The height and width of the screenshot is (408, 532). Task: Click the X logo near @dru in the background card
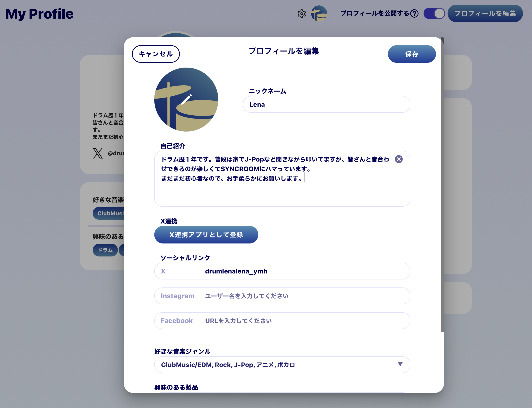[x=97, y=154]
